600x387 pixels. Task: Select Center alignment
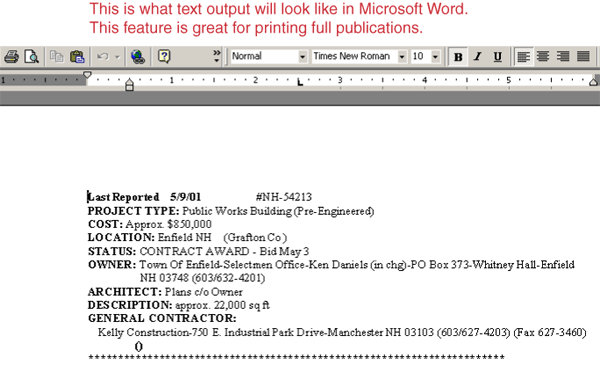pos(543,57)
